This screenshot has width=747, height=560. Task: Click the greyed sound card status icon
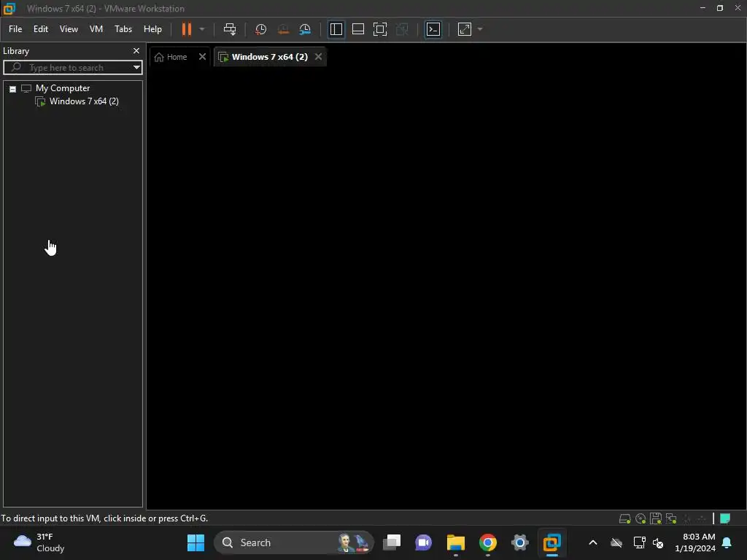pos(702,518)
